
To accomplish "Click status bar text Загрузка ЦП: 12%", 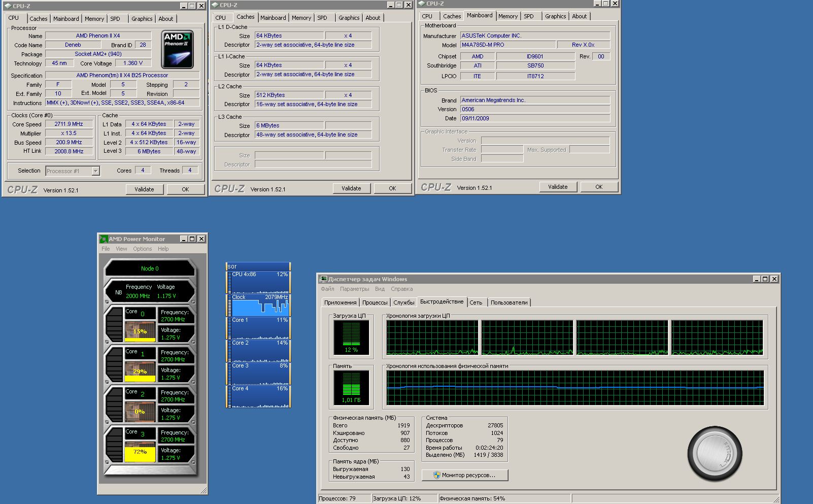I will pos(397,498).
